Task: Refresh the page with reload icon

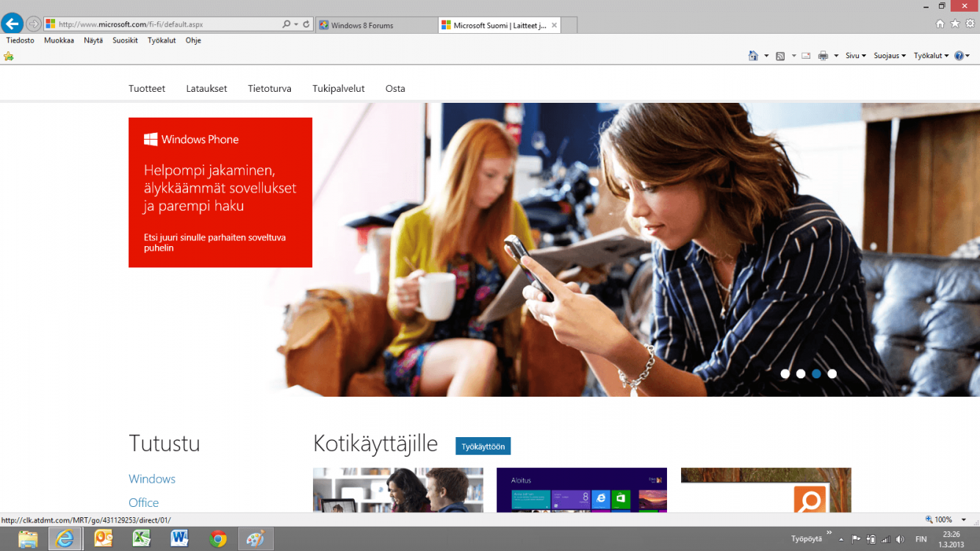Action: [306, 24]
